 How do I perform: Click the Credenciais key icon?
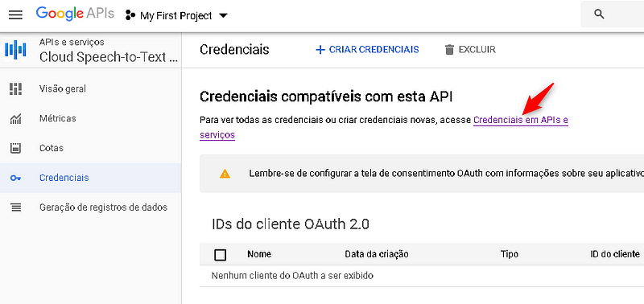(15, 178)
